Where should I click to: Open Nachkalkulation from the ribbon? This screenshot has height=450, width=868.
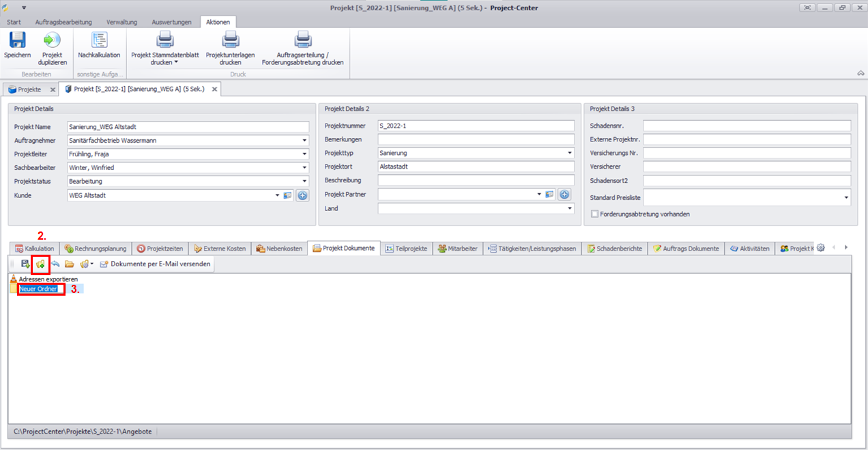(99, 41)
